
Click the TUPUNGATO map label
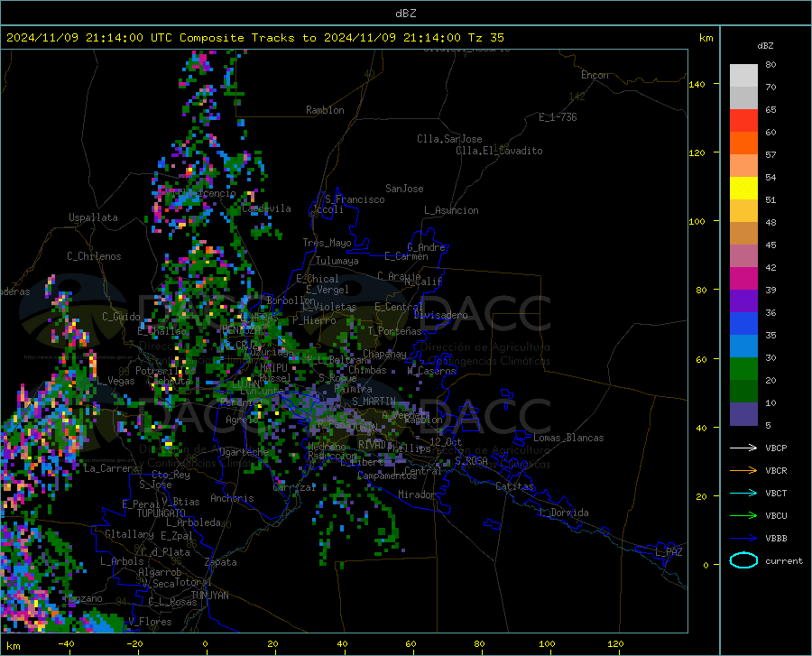point(161,513)
